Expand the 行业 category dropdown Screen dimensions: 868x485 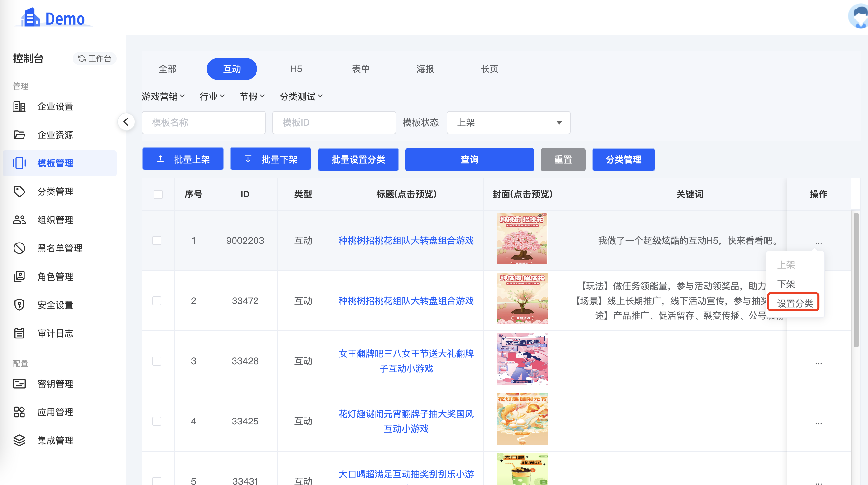212,97
